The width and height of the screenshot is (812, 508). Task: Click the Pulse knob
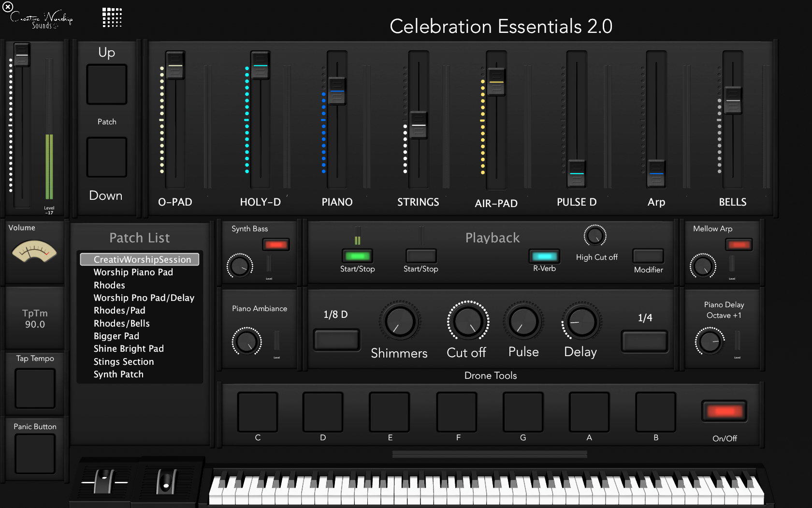[523, 322]
